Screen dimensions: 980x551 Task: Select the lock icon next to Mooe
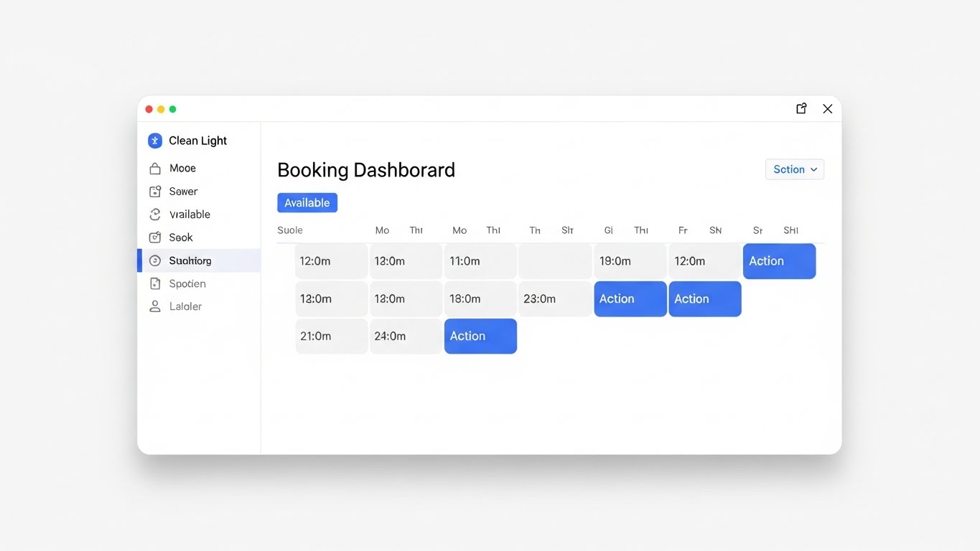coord(154,168)
